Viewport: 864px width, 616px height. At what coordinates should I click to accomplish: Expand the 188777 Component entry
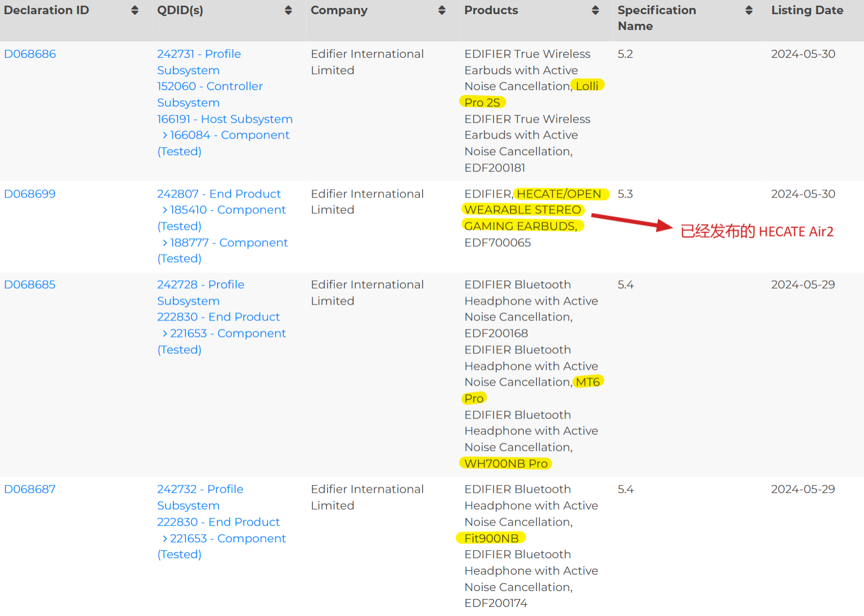[x=165, y=243]
